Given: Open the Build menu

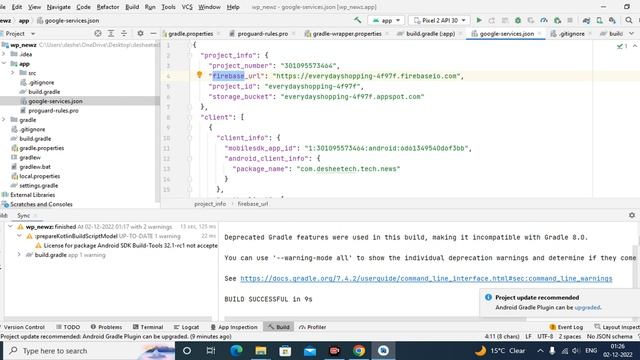Looking at the screenshot, I should pyautogui.click(x=132, y=7).
